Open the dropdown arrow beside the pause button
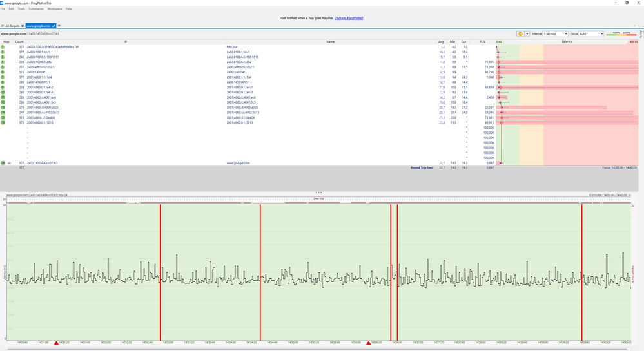 tap(527, 33)
